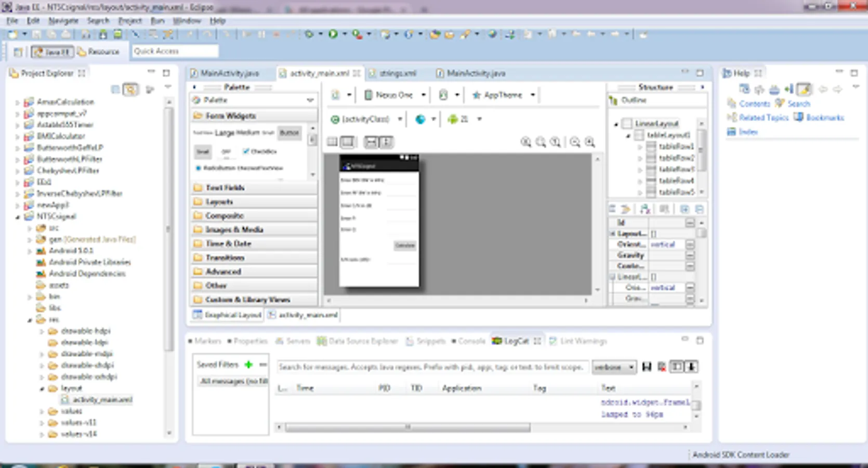Click the Print icon in Help toolbar
The height and width of the screenshot is (468, 868).
pos(774,89)
